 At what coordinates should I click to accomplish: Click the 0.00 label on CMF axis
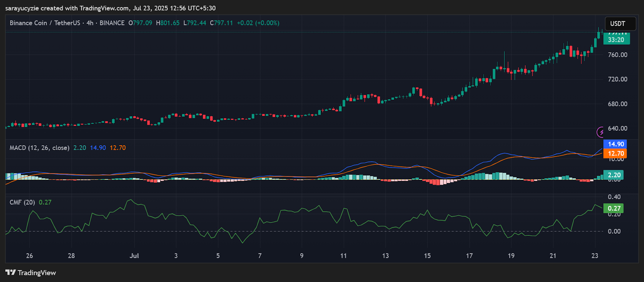coord(614,231)
